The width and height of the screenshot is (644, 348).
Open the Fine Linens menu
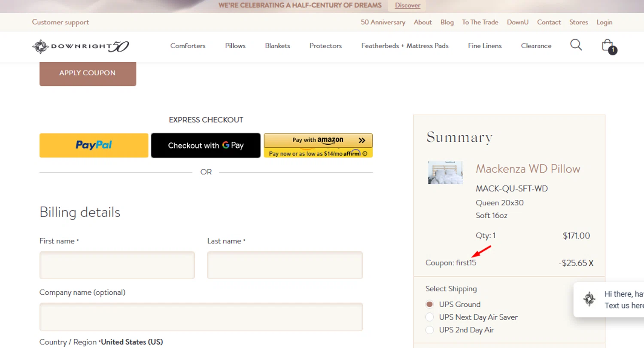(485, 46)
